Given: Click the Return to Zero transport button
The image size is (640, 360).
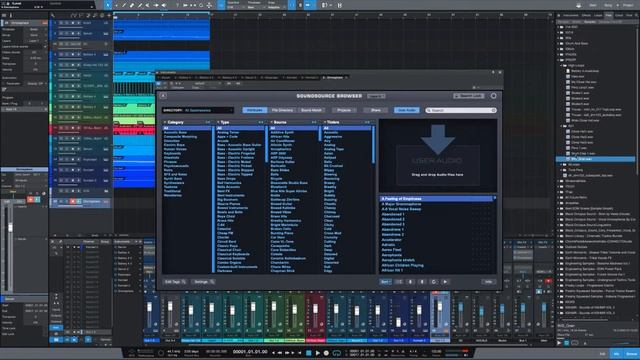Looking at the screenshot, I should coord(299,353).
